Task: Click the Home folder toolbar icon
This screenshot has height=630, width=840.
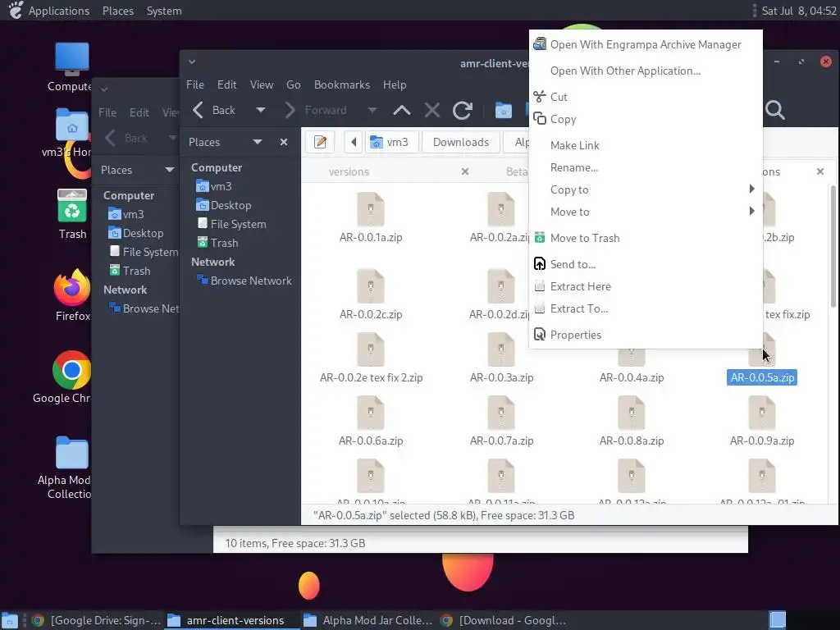Action: coord(503,111)
